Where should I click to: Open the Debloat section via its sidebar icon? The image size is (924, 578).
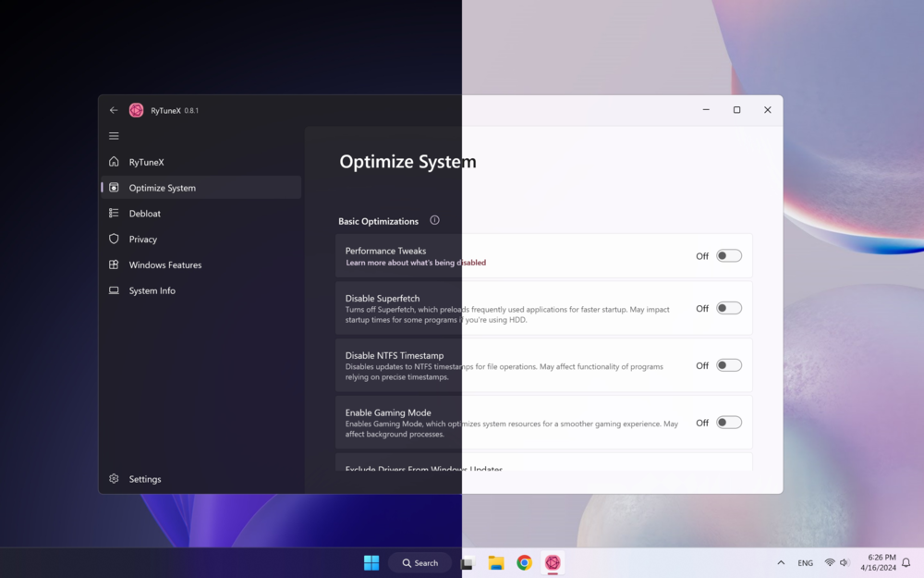click(x=114, y=213)
